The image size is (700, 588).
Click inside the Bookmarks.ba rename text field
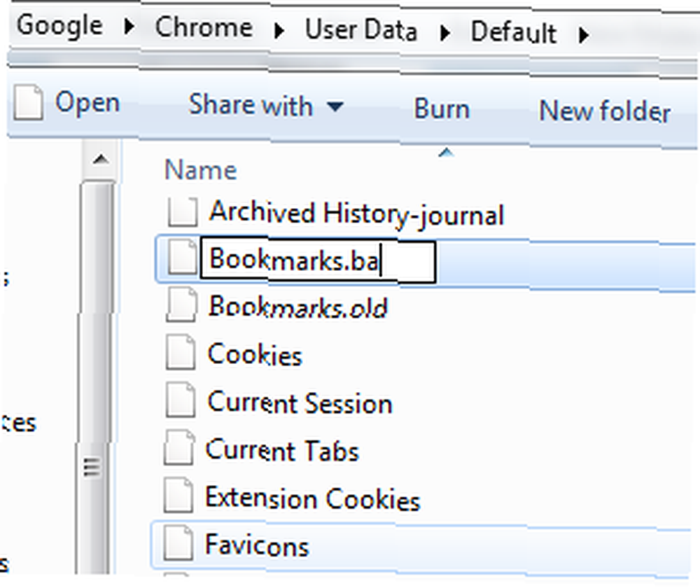pos(318,260)
